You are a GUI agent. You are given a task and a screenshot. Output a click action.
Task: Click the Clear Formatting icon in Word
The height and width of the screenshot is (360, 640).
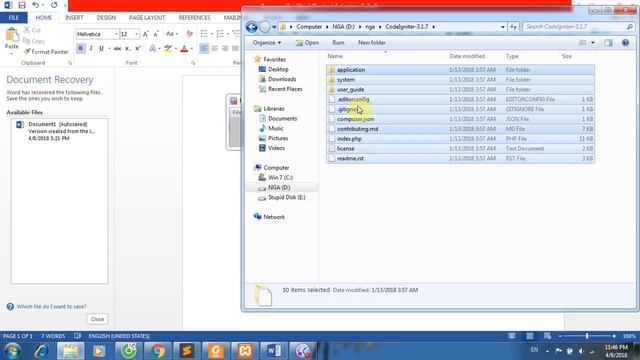point(189,34)
